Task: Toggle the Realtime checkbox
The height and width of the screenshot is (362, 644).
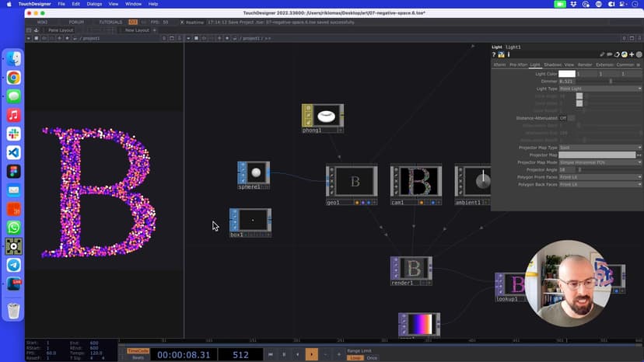Action: point(183,22)
